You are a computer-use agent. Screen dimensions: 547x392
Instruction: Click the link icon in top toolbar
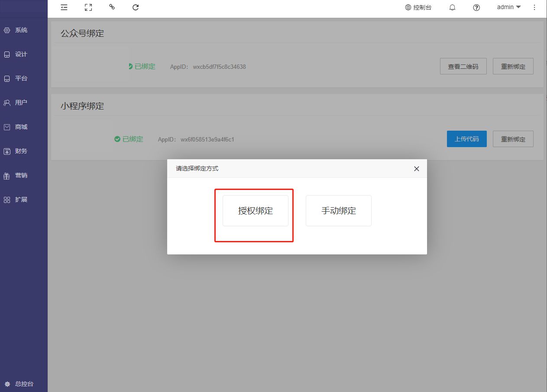click(x=112, y=7)
